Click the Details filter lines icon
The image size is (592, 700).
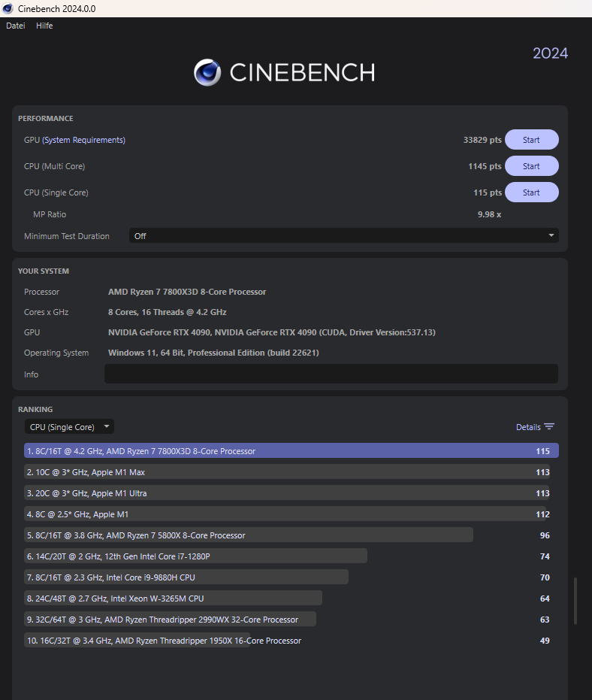[x=549, y=427]
